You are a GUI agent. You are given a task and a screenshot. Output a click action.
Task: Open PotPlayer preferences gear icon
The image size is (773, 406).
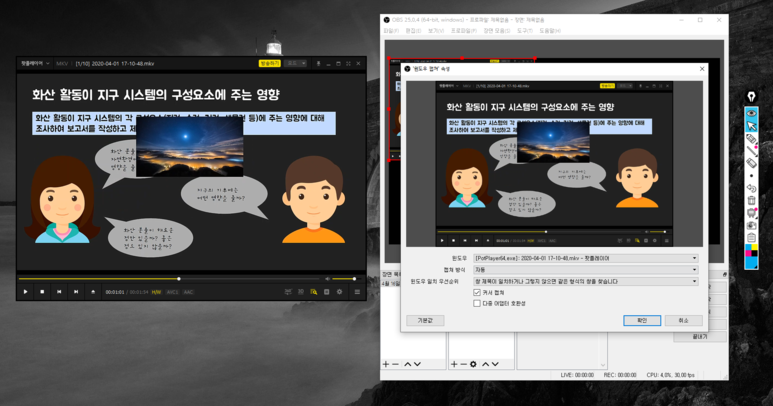coord(339,292)
